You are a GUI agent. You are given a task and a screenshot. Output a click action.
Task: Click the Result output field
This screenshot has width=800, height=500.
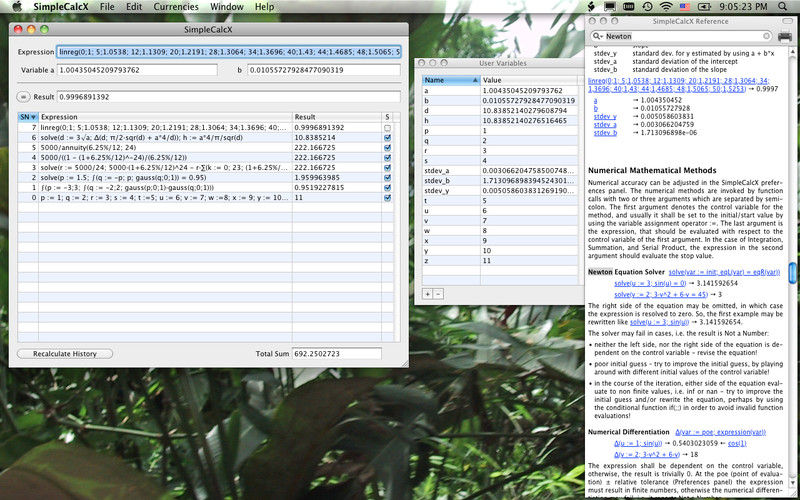(229, 96)
